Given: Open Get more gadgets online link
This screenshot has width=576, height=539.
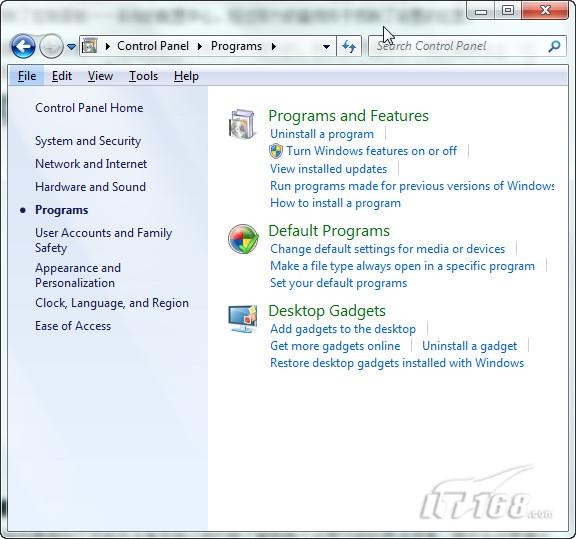Looking at the screenshot, I should [335, 346].
